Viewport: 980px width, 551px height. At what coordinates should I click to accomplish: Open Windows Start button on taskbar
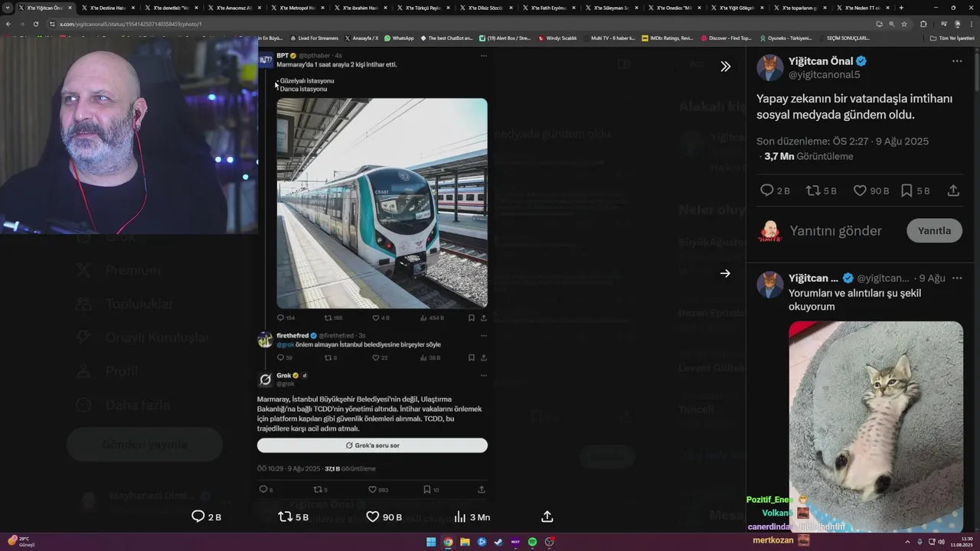point(431,542)
